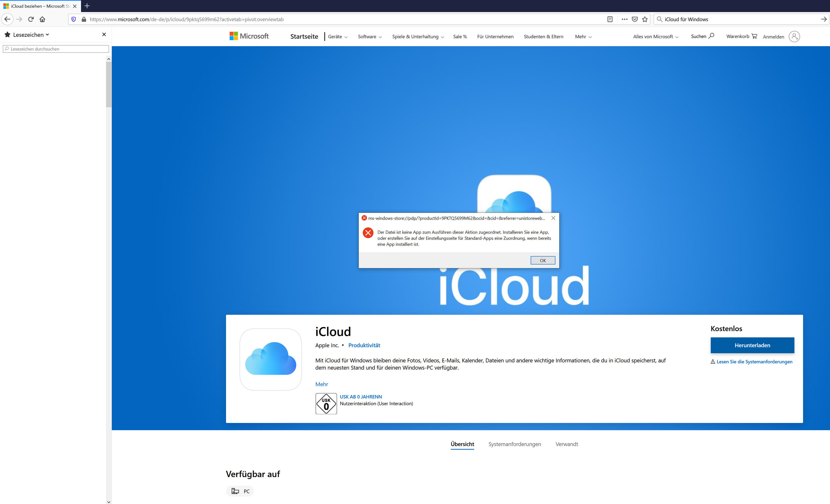Switch to the Verwandt tab
The width and height of the screenshot is (830, 504).
(567, 444)
